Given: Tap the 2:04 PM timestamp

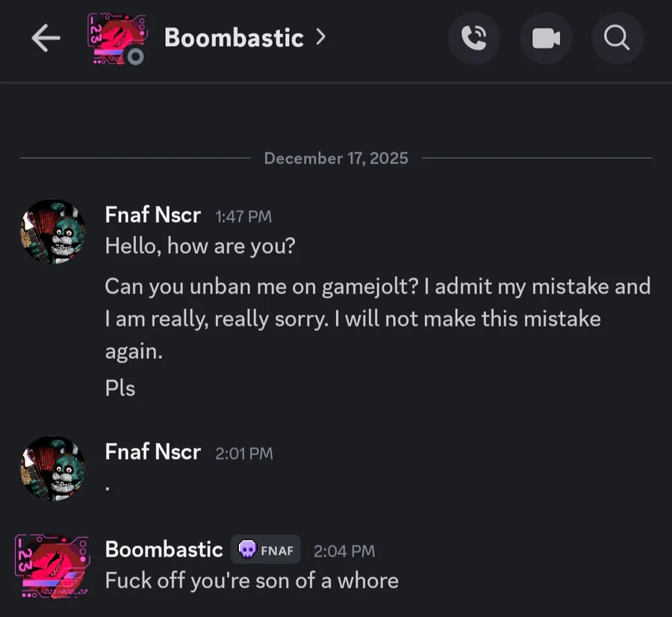Looking at the screenshot, I should 344,551.
